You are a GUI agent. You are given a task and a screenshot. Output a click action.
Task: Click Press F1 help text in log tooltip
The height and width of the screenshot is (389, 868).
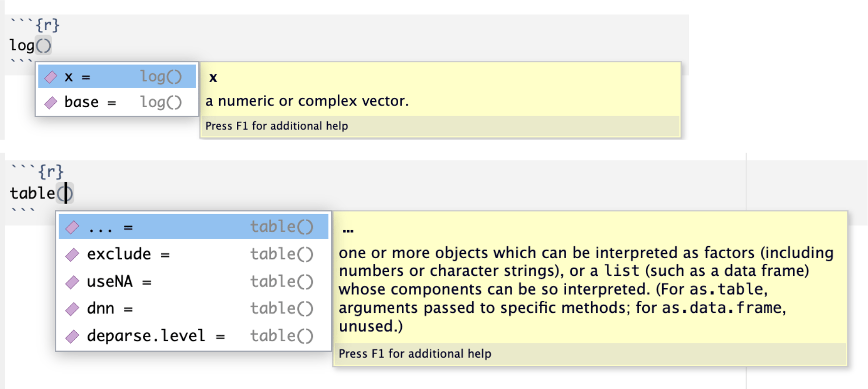tap(276, 126)
